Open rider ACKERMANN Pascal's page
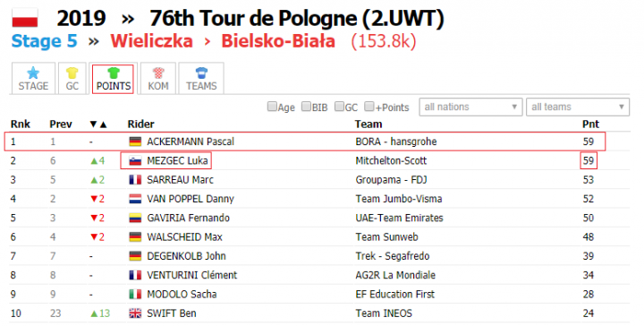Image resolution: width=644 pixels, height=326 pixels. coord(191,142)
